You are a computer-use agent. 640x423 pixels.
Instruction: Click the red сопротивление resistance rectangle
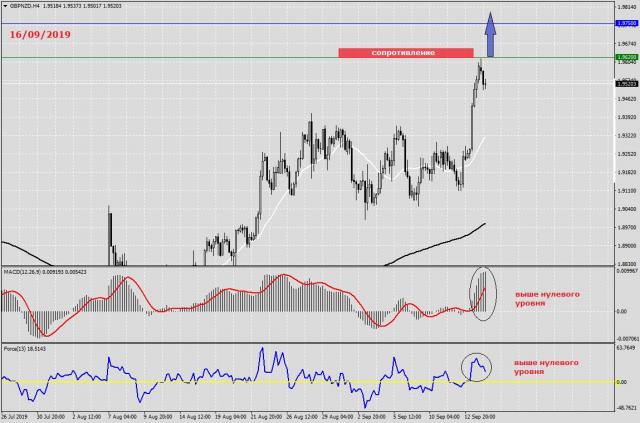(x=405, y=51)
